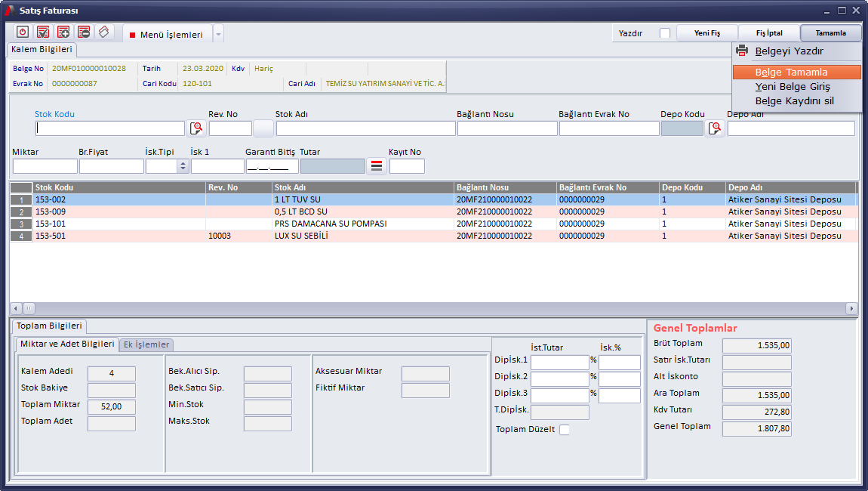The height and width of the screenshot is (491, 868).
Task: Focus the Rev. No input field
Action: click(230, 128)
